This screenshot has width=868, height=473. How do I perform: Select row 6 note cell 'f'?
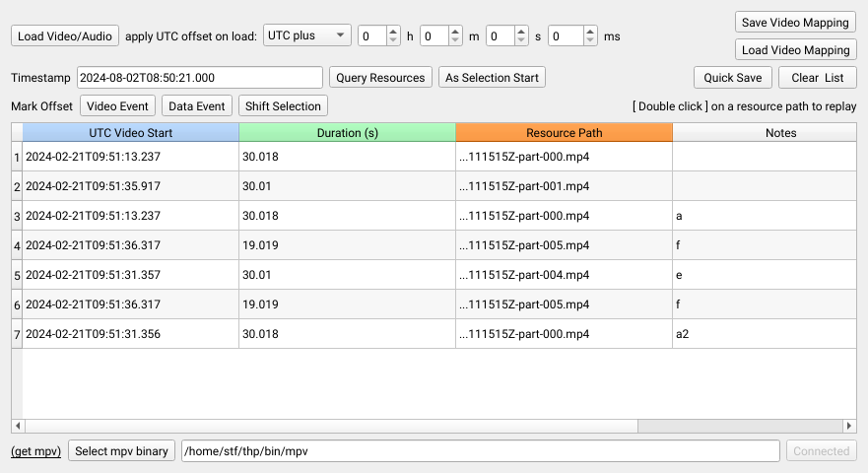point(765,304)
